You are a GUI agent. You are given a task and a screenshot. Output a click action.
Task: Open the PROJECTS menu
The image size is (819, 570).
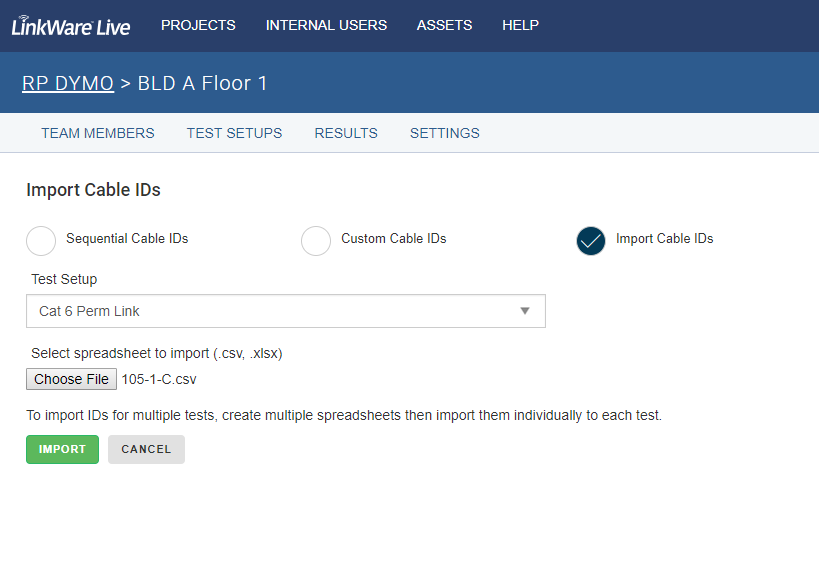(x=198, y=25)
